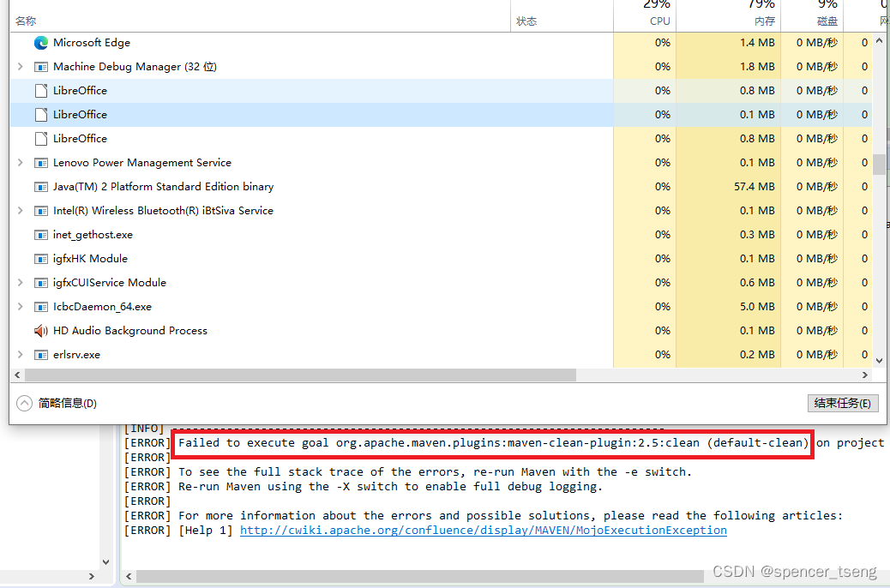Expand the Lenovo Power Management Service entry

[19, 162]
